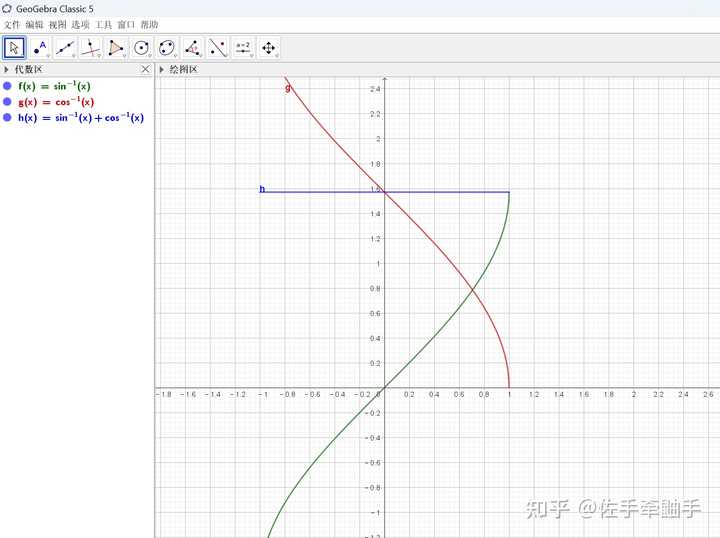
Task: Hide function f(x) using its visibility dot
Action: click(x=7, y=86)
